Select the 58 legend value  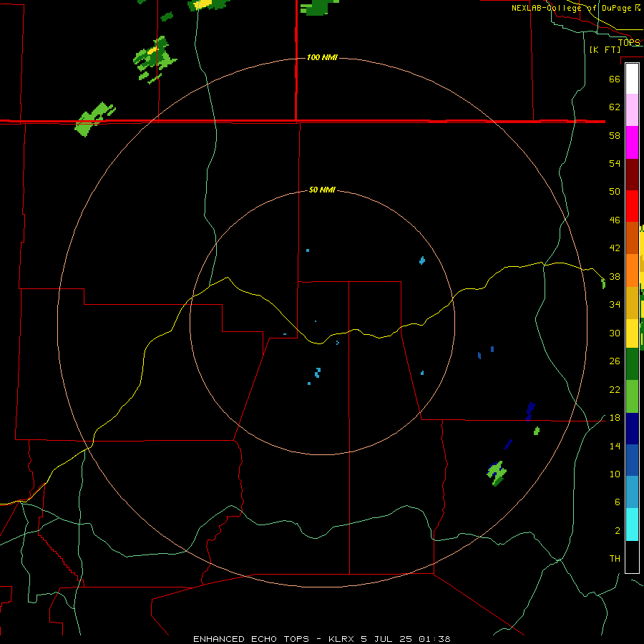[615, 135]
